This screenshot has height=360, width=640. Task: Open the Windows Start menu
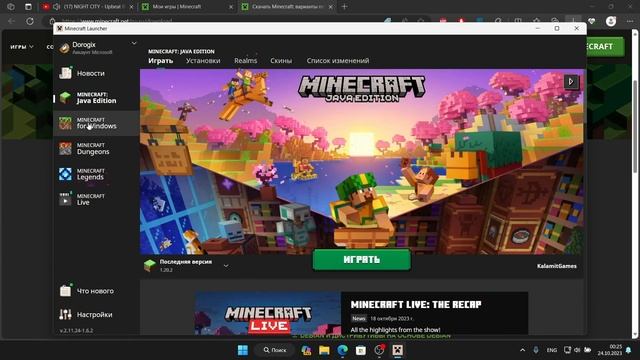click(243, 350)
